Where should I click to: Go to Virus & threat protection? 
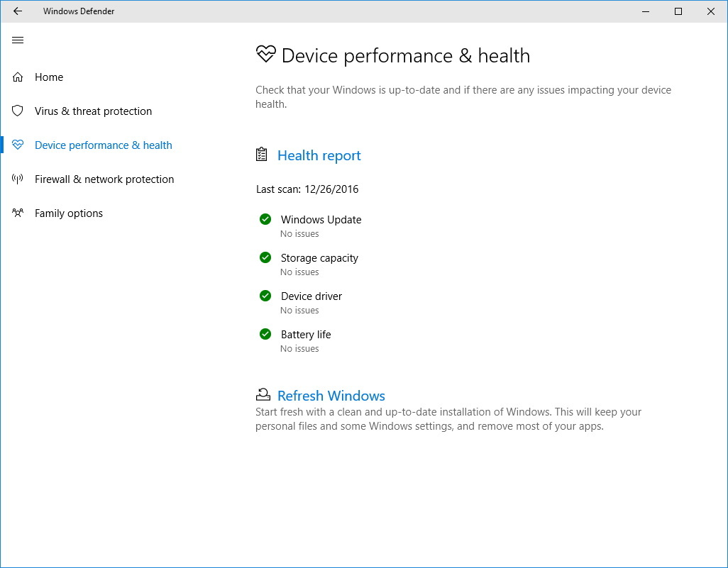pos(94,111)
